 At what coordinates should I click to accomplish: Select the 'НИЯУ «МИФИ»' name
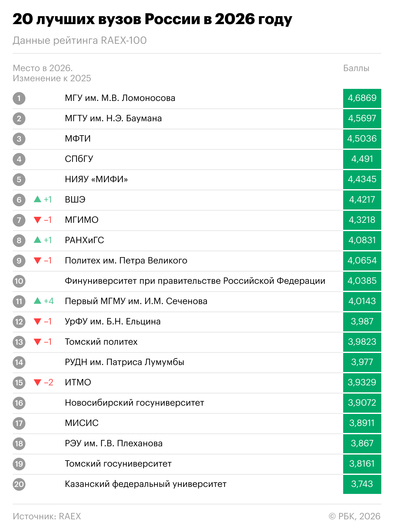tap(96, 179)
